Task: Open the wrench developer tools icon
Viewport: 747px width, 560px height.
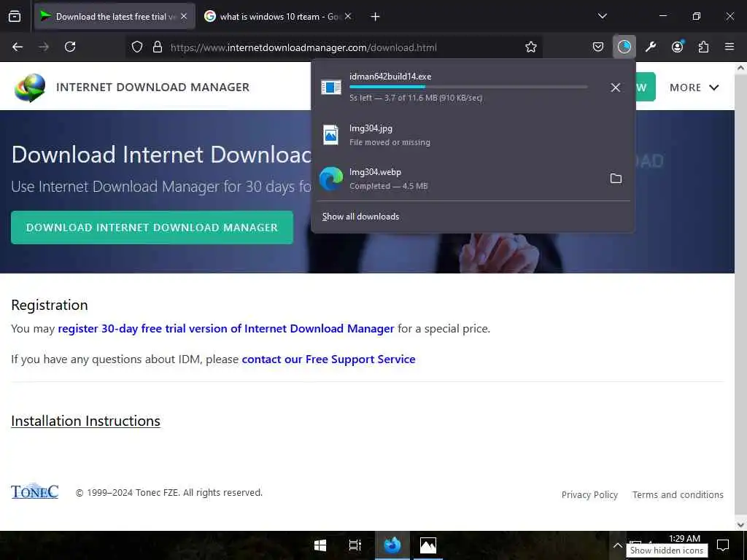Action: [651, 47]
